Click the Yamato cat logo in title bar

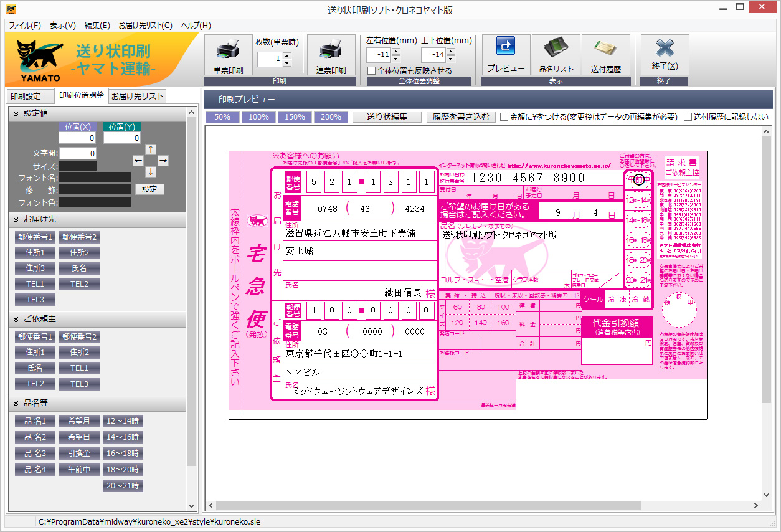[x=10, y=9]
